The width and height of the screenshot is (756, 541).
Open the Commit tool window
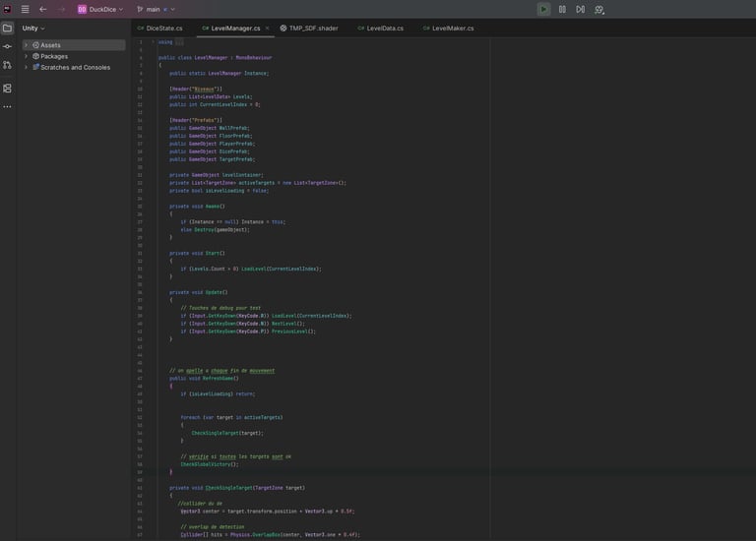tap(7, 46)
